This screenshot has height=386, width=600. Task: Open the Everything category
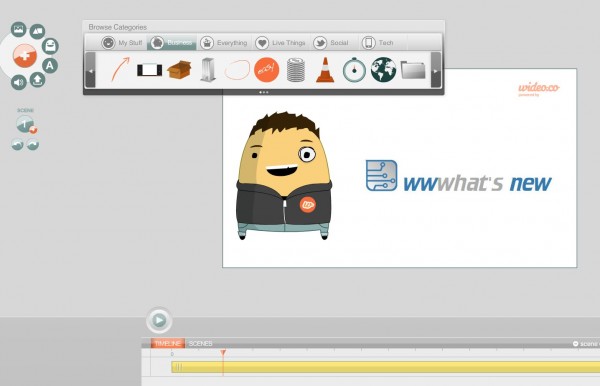coord(224,42)
